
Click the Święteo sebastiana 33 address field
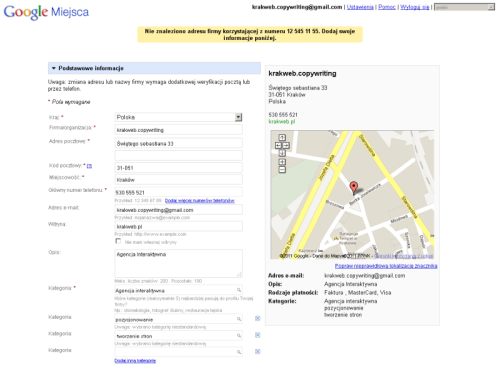click(178, 144)
